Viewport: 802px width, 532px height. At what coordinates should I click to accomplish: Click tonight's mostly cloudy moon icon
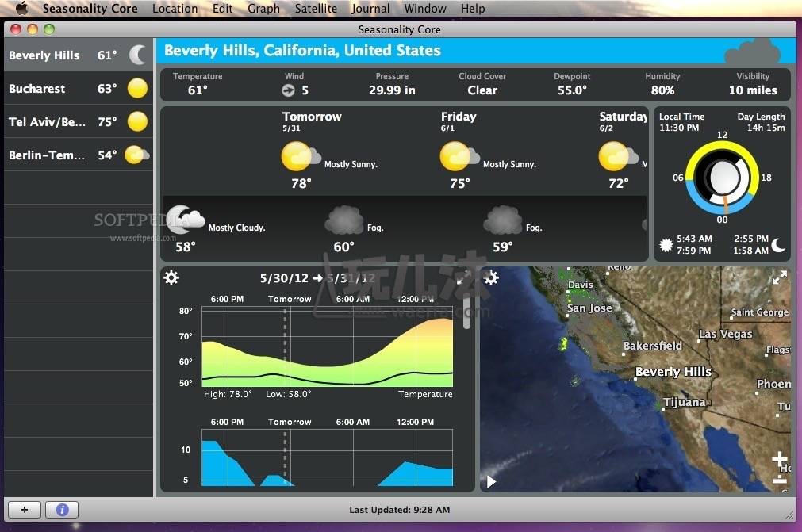186,220
